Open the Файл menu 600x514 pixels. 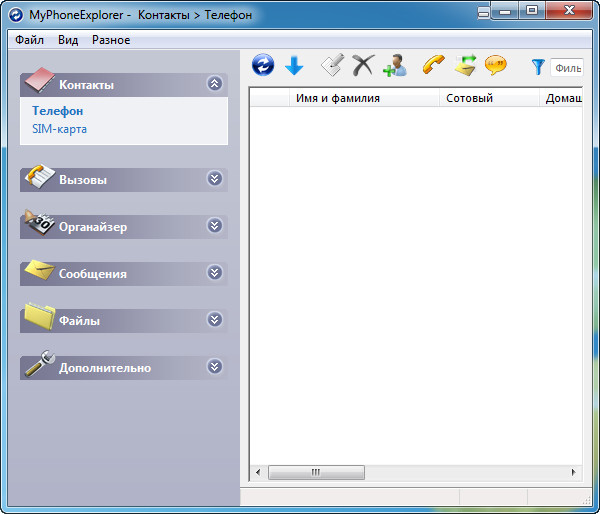click(x=29, y=40)
